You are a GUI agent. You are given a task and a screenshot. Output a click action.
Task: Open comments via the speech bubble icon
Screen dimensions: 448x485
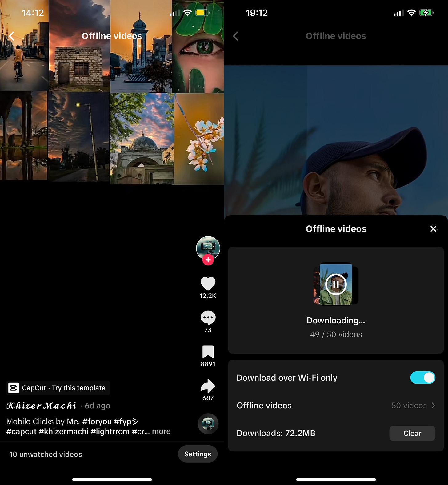208,318
